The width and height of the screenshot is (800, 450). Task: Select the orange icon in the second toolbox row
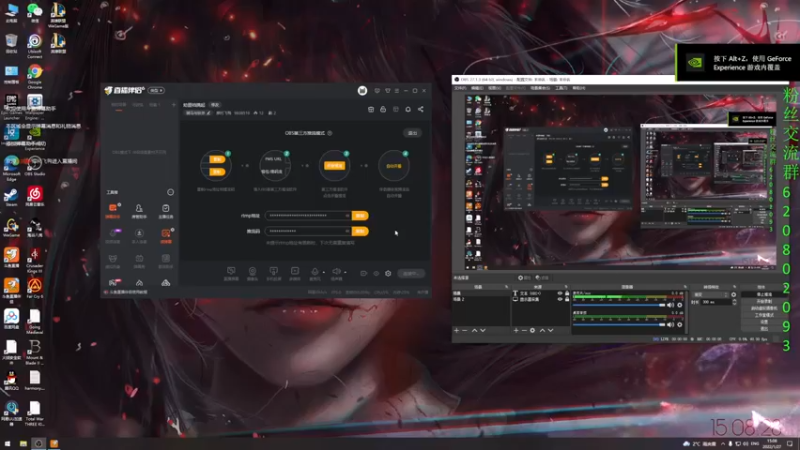point(165,233)
